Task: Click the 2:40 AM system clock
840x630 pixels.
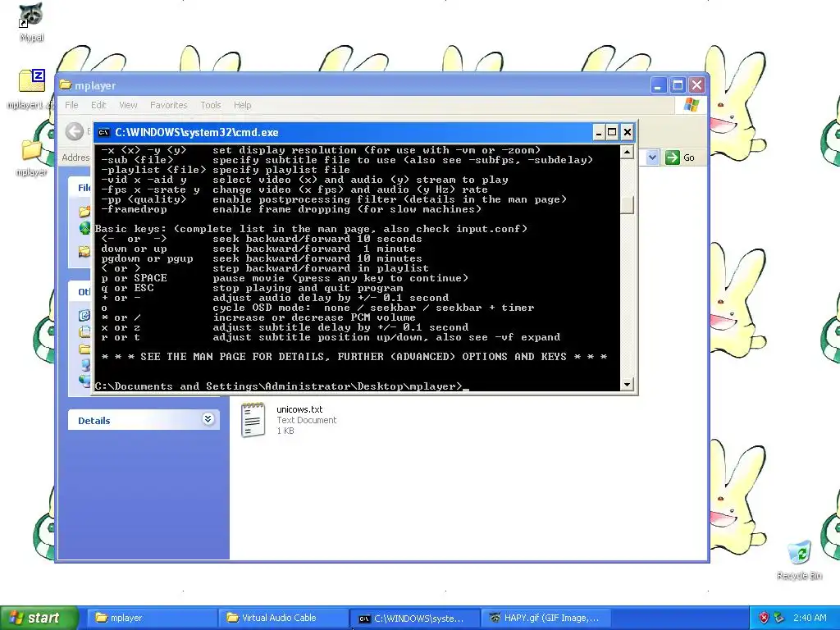Action: 810,618
